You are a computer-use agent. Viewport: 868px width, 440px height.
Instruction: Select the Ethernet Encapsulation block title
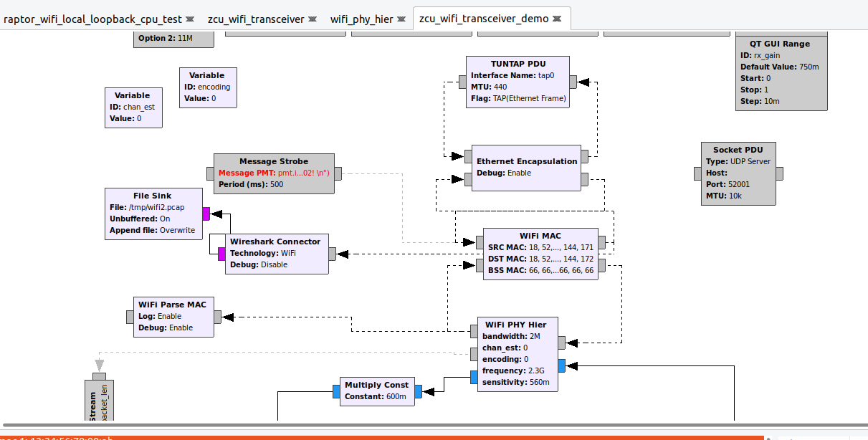pyautogui.click(x=527, y=161)
